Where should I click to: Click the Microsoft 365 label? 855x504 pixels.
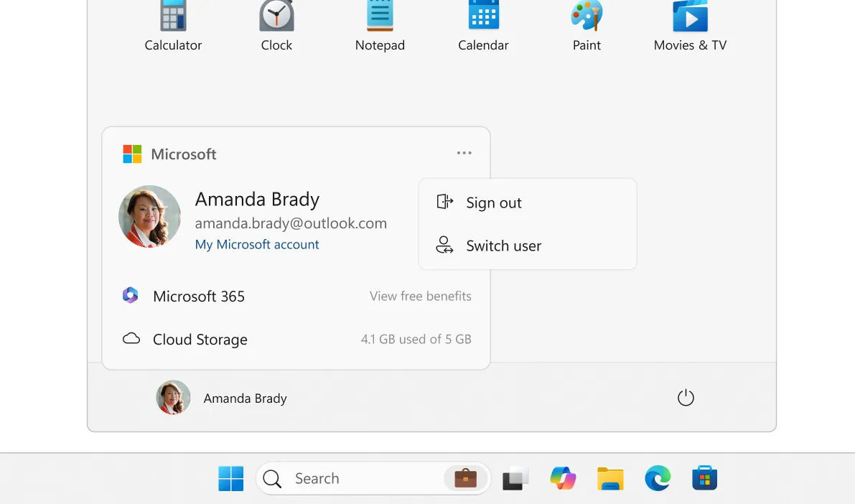(x=198, y=297)
